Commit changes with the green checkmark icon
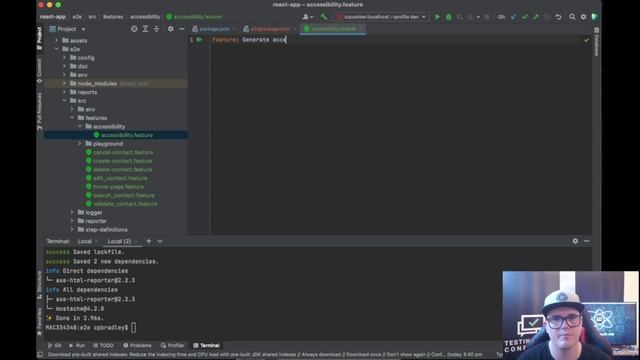The width and height of the screenshot is (640, 360). point(525,17)
